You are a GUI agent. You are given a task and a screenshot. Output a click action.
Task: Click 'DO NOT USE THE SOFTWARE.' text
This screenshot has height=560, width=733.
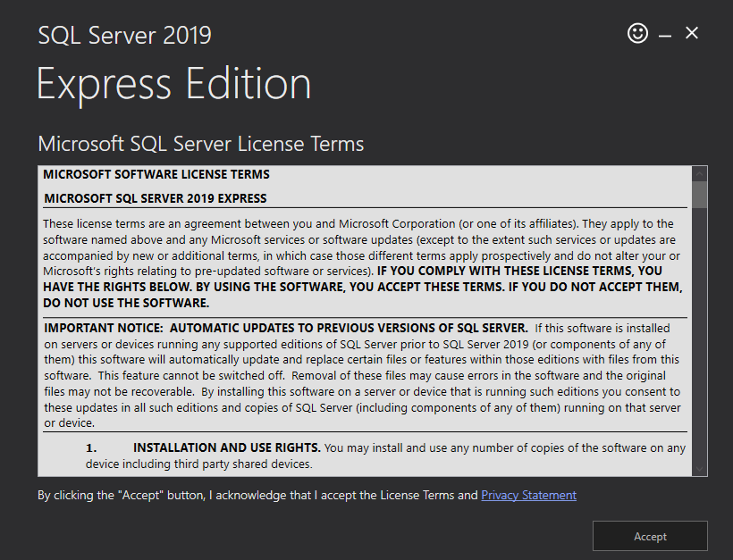pyautogui.click(x=126, y=303)
